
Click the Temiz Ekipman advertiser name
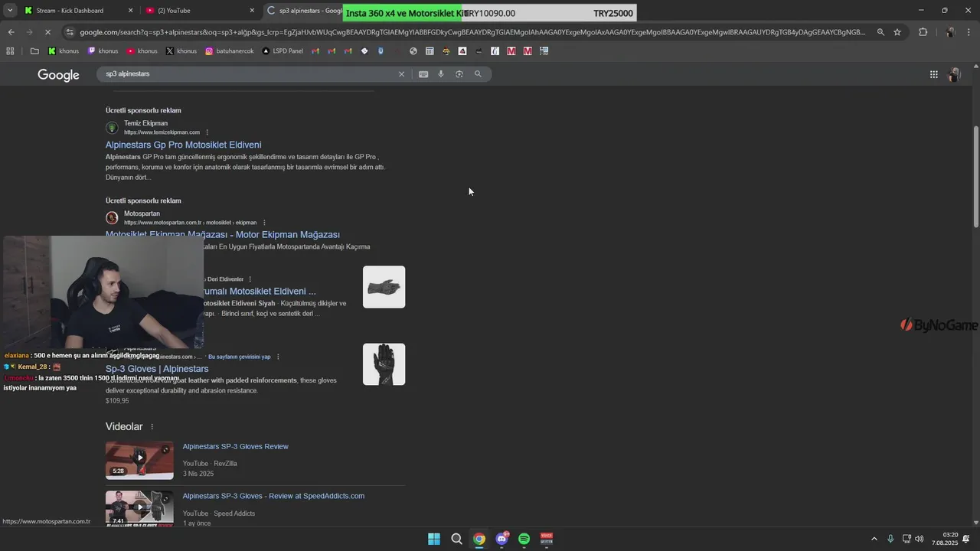(x=145, y=123)
